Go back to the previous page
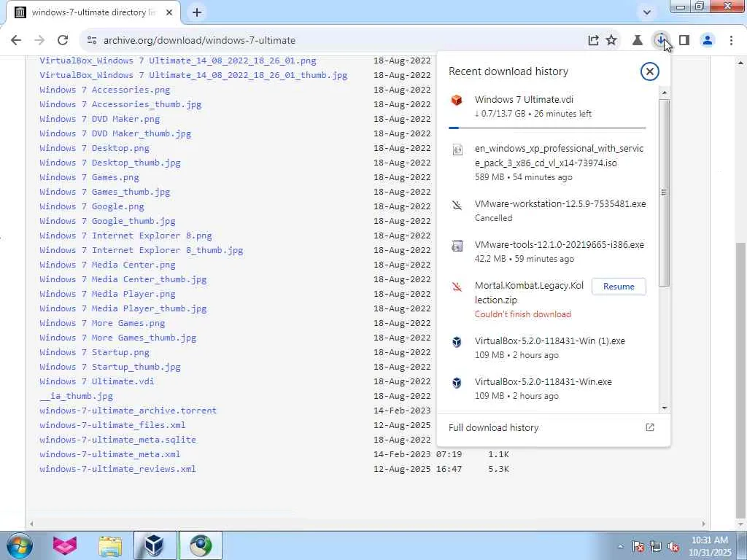Image resolution: width=747 pixels, height=560 pixels. (x=16, y=41)
